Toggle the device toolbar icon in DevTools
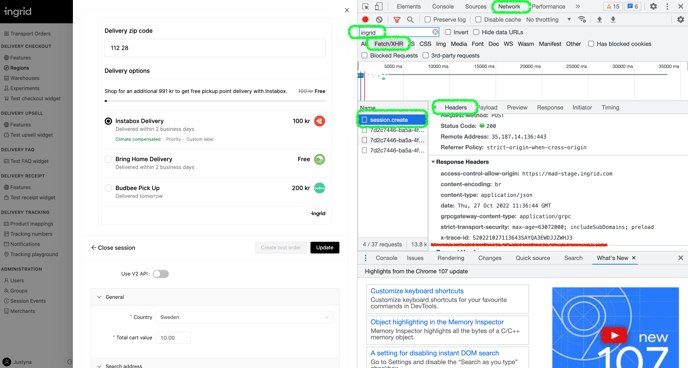Screen dimensions: 688x368 [x=378, y=7]
